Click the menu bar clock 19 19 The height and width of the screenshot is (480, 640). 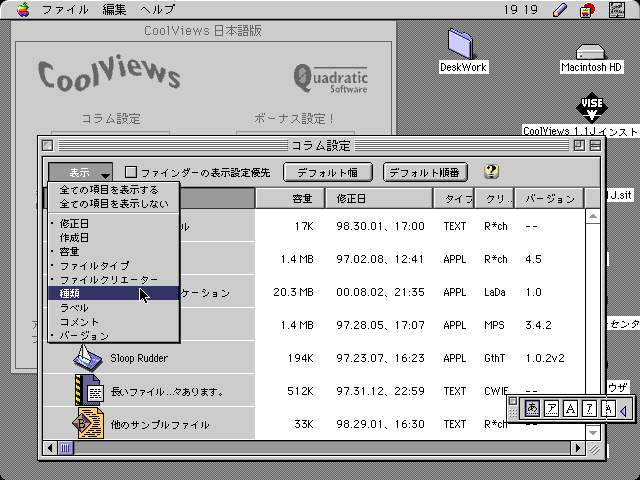click(520, 9)
